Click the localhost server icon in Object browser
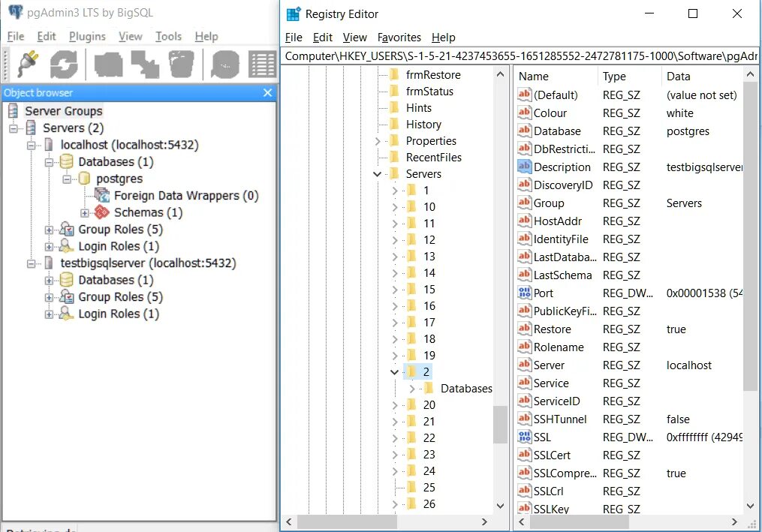 (x=49, y=145)
